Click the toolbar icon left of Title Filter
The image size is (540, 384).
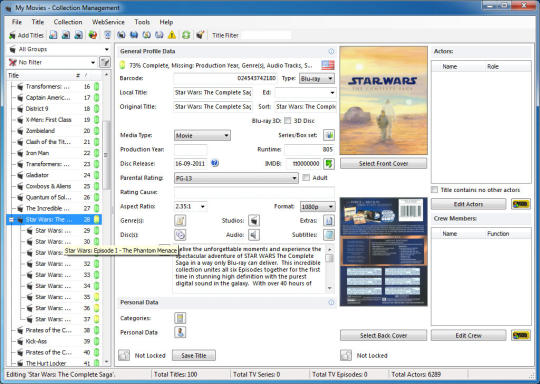coord(200,35)
